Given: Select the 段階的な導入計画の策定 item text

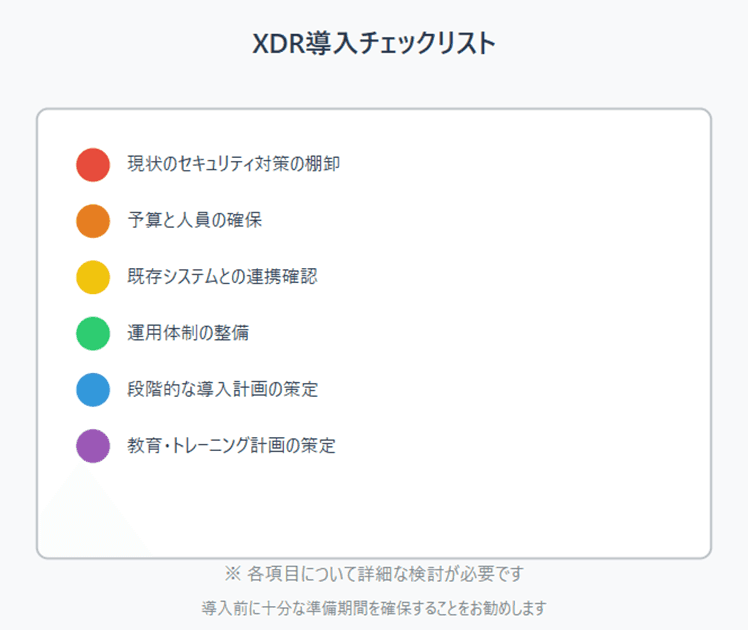Looking at the screenshot, I should pyautogui.click(x=222, y=389).
